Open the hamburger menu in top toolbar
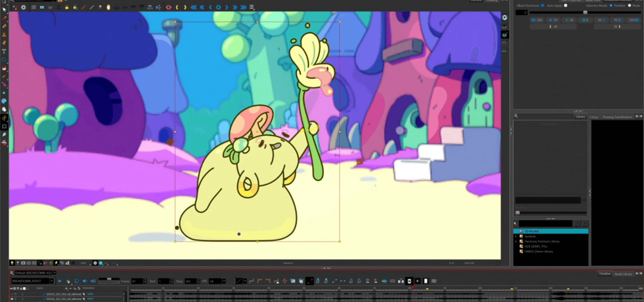The image size is (644, 302). [252, 7]
